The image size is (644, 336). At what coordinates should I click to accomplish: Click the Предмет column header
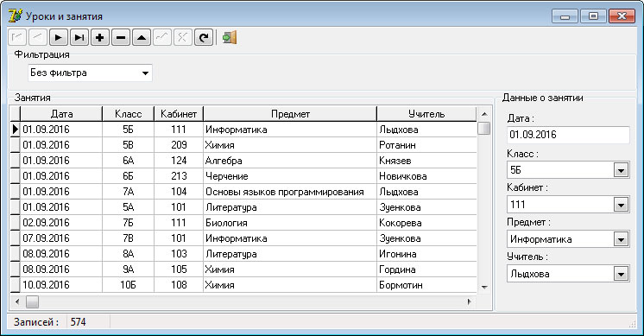pos(290,114)
